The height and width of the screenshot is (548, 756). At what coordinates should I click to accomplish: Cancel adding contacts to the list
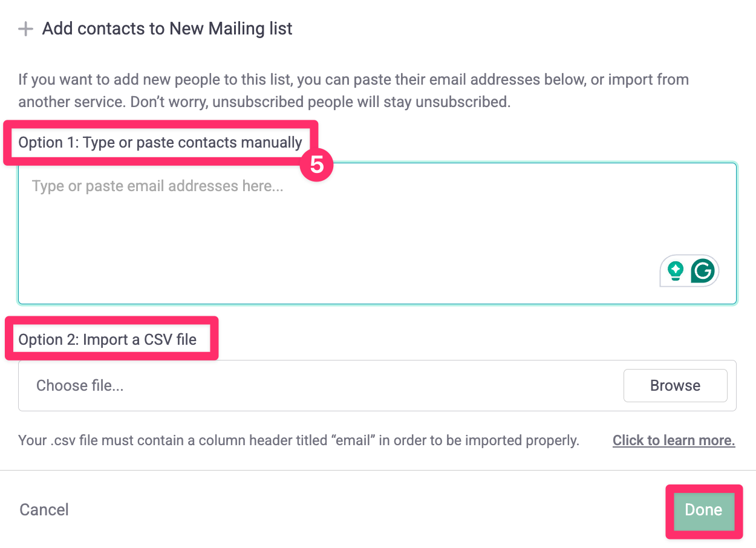pos(44,510)
